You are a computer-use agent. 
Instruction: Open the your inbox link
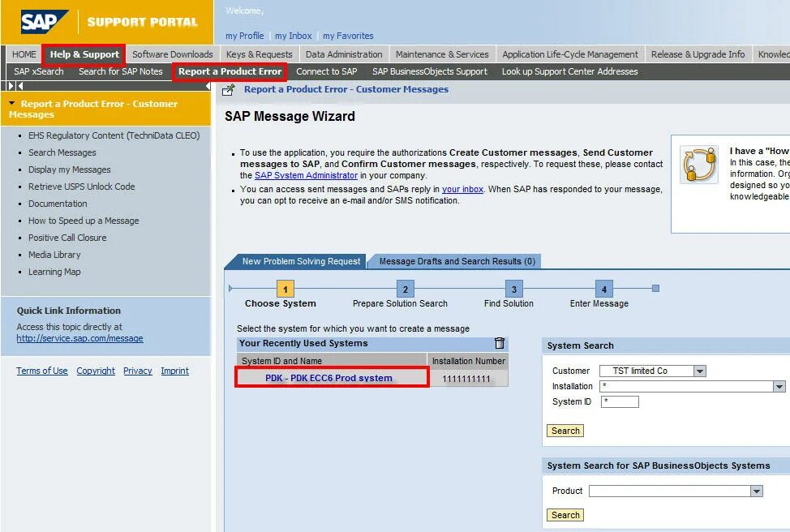pos(462,190)
